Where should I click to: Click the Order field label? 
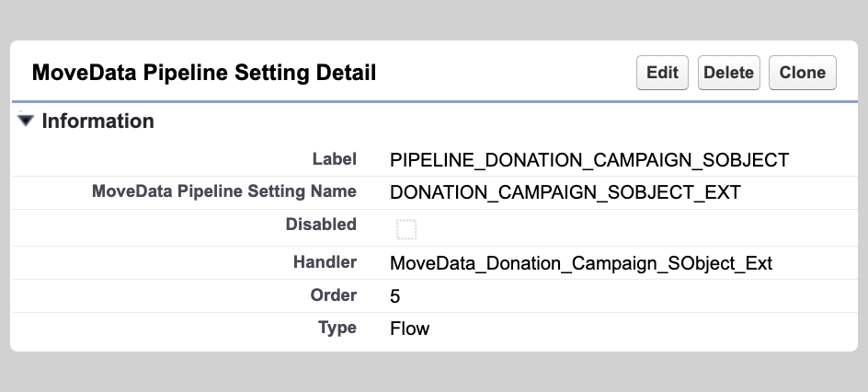334,295
